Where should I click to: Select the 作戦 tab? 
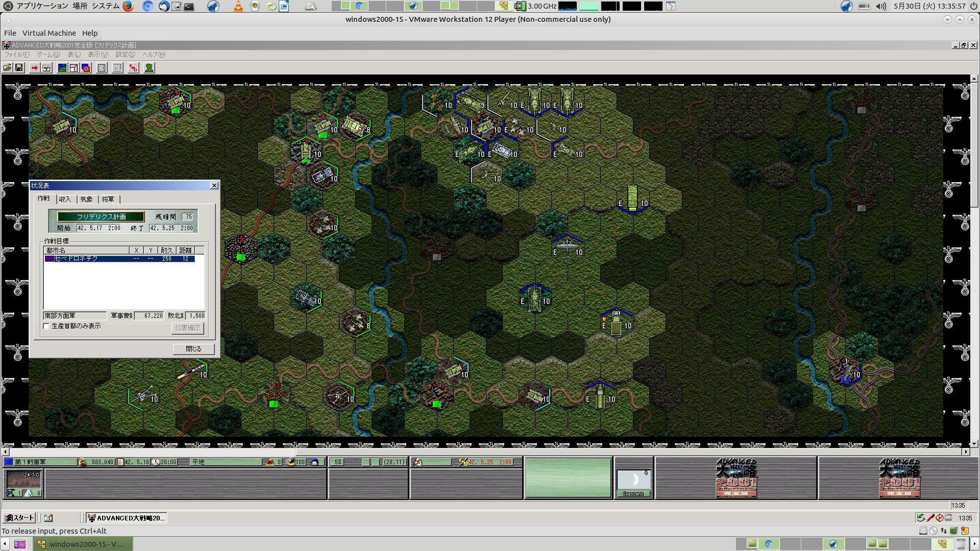pyautogui.click(x=44, y=198)
